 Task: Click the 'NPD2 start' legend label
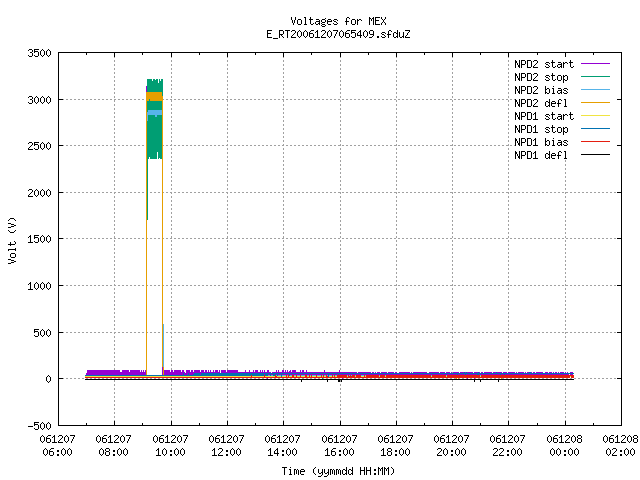coord(544,64)
